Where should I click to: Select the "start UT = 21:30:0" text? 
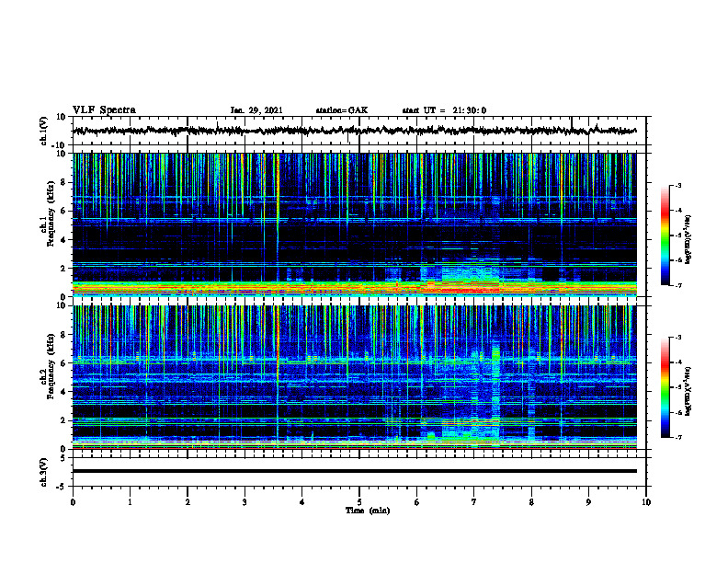pyautogui.click(x=444, y=110)
